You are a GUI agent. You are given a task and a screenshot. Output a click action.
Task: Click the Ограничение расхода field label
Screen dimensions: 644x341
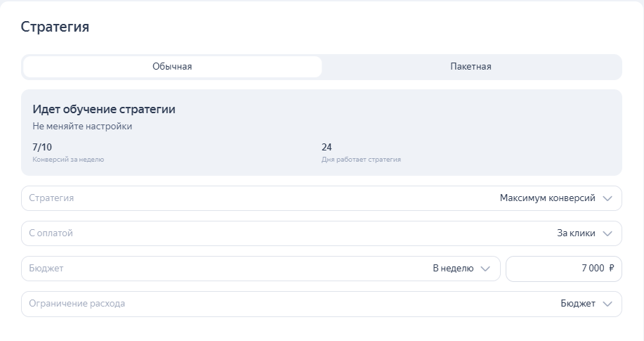[x=77, y=304]
